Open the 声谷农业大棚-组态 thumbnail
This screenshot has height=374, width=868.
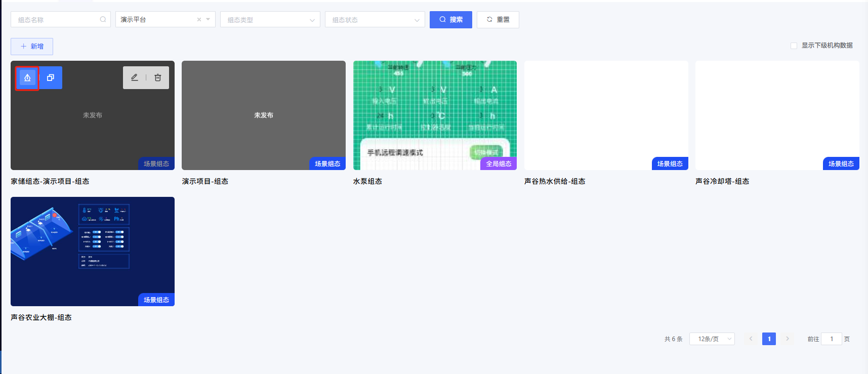(93, 252)
